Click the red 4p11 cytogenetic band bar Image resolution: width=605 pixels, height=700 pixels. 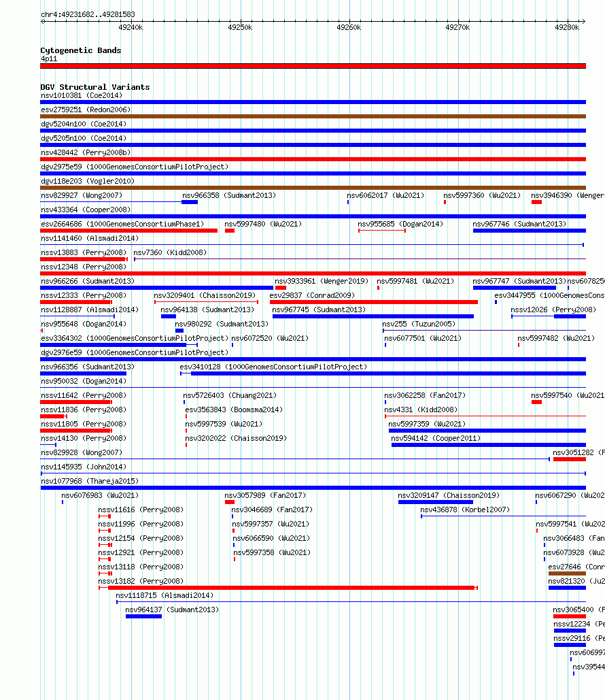(x=313, y=66)
